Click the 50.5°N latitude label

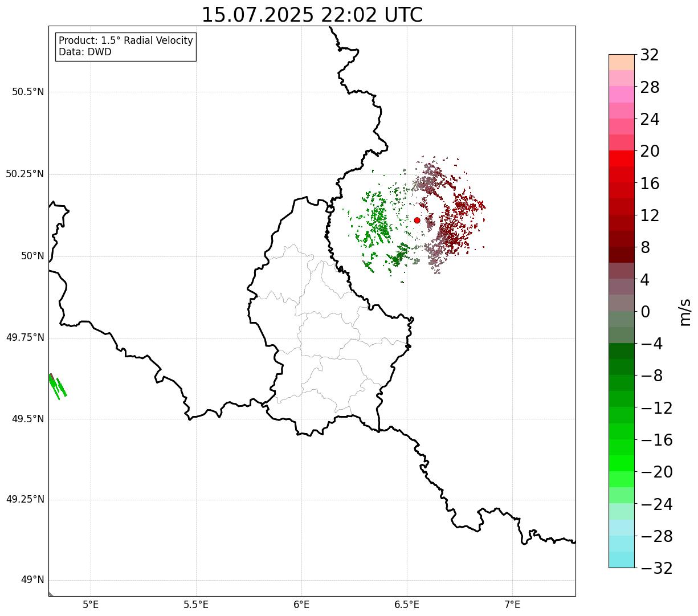coord(28,92)
